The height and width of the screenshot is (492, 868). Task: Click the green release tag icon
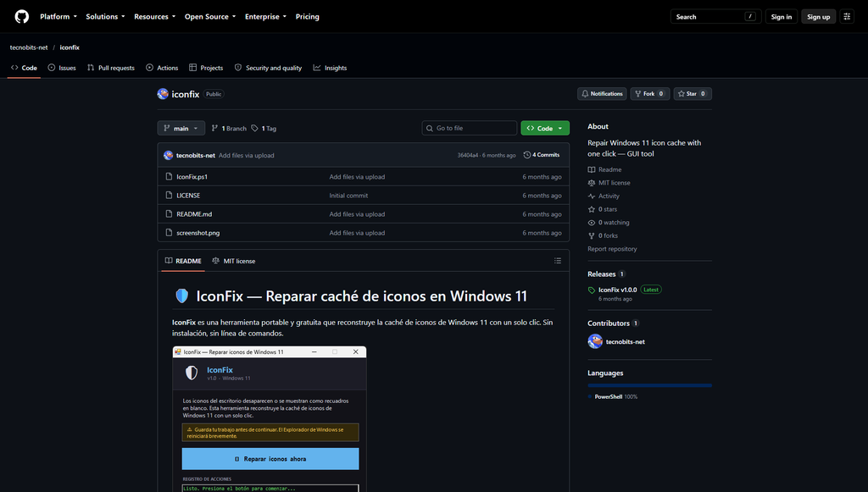[591, 290]
